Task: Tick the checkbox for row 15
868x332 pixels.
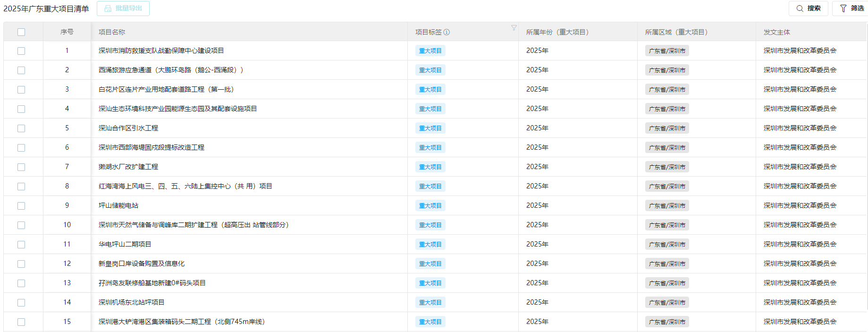Action: pos(21,322)
